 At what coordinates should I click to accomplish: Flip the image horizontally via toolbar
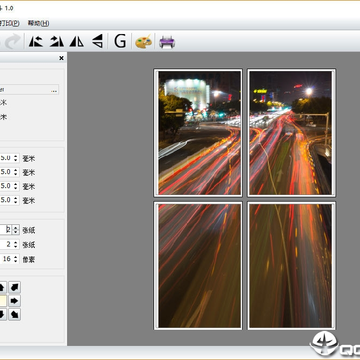tap(77, 42)
